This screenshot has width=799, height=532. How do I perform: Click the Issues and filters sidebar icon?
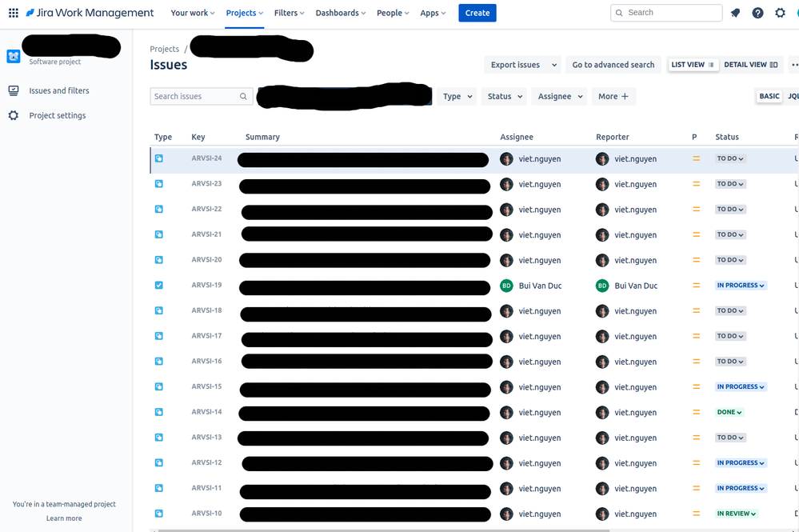pyautogui.click(x=14, y=90)
